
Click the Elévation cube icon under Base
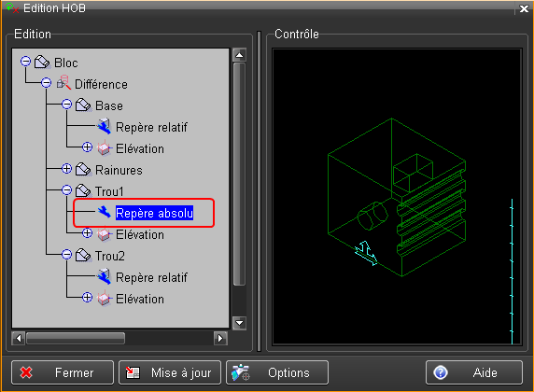[105, 147]
